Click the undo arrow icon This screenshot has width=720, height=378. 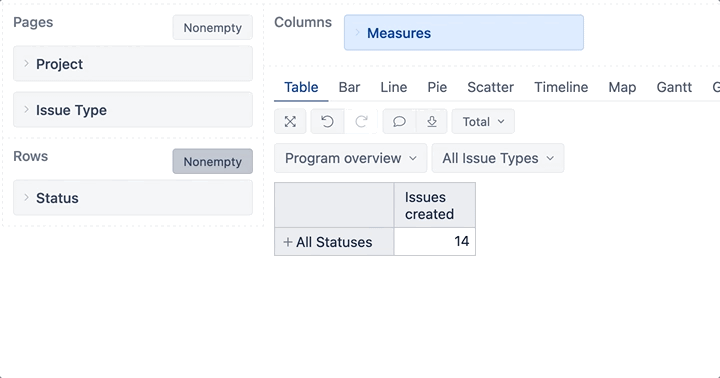click(327, 122)
